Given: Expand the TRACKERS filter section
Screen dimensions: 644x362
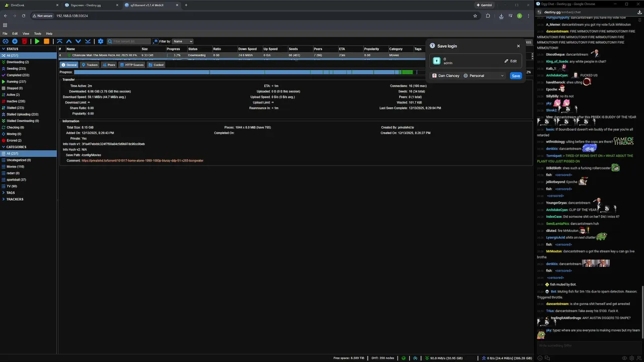Looking at the screenshot, I should [x=4, y=199].
